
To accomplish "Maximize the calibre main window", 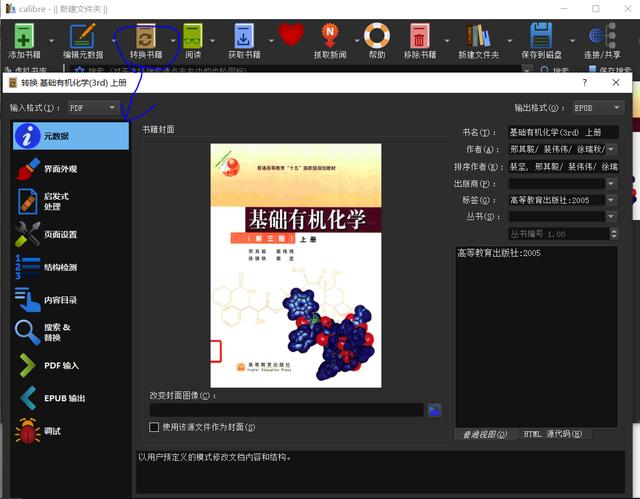I will 596,9.
